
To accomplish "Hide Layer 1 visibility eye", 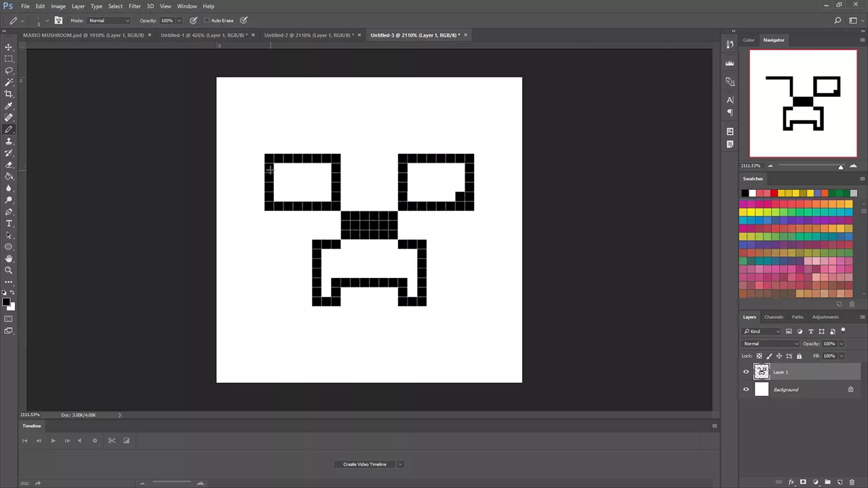I will tap(746, 371).
